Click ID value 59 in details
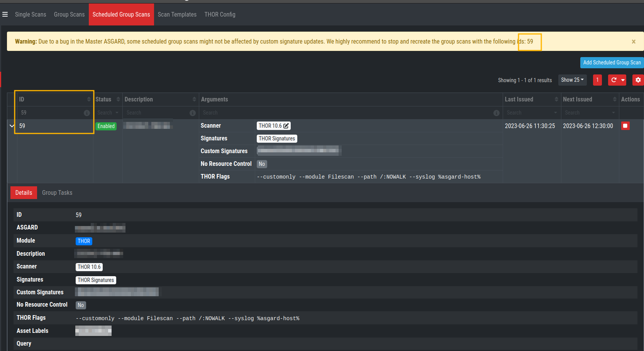 79,215
